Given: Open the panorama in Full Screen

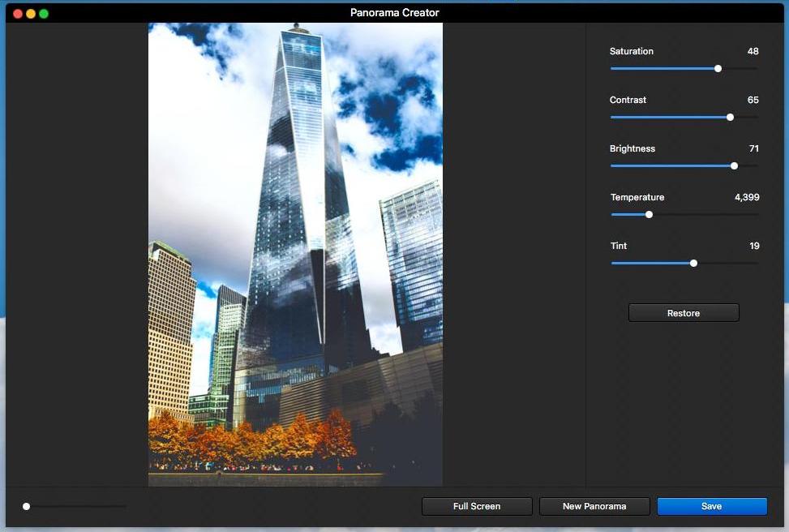Looking at the screenshot, I should point(477,506).
